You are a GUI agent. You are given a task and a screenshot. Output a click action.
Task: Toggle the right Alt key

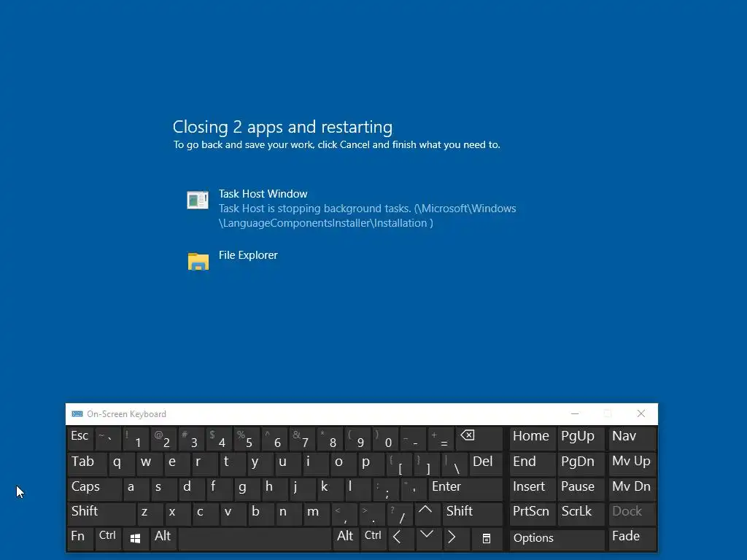click(345, 539)
